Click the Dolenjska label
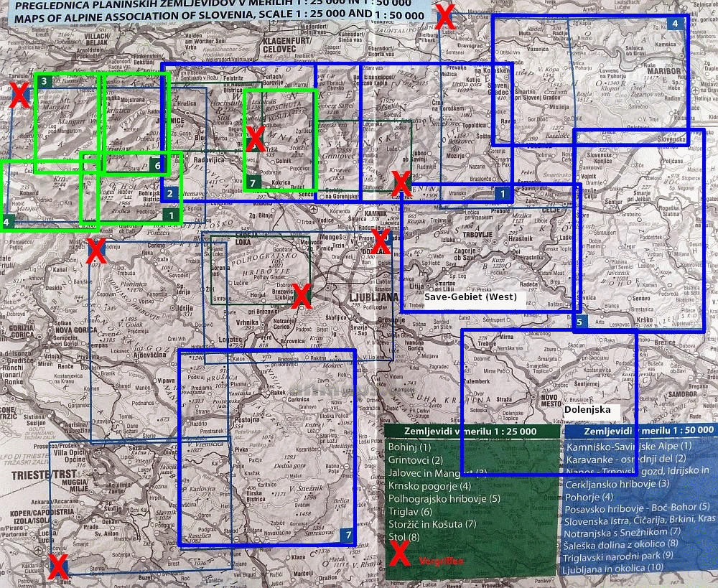Image resolution: width=718 pixels, height=588 pixels. pos(587,409)
